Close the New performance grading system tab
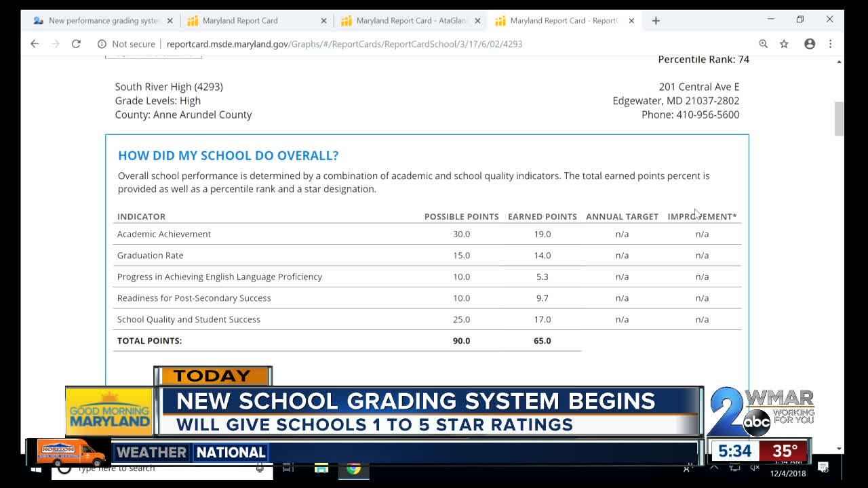 (170, 20)
